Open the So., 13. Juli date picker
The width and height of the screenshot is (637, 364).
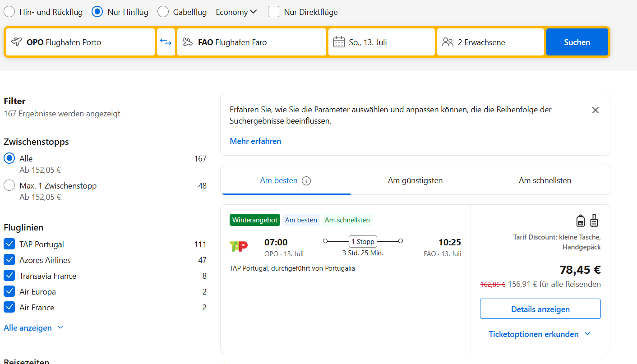coord(382,42)
